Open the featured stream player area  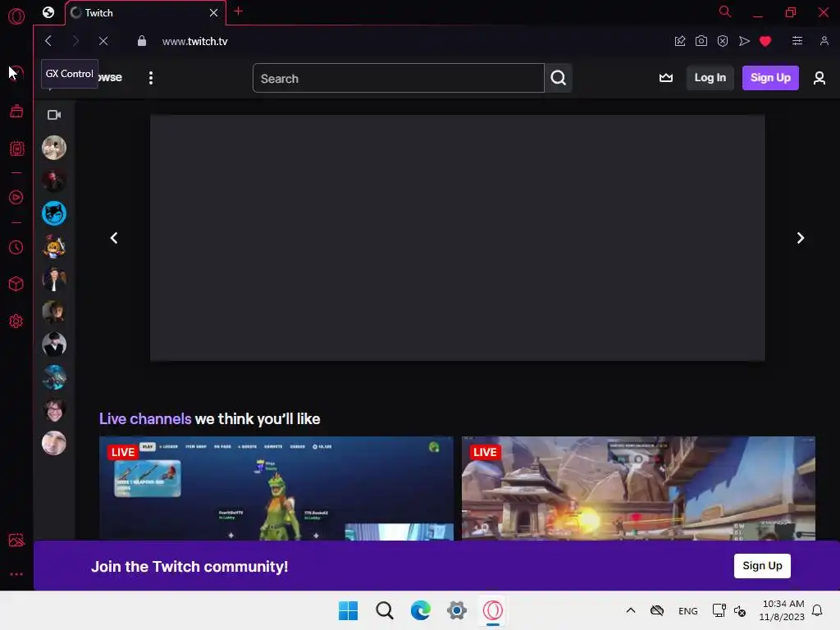click(x=458, y=238)
